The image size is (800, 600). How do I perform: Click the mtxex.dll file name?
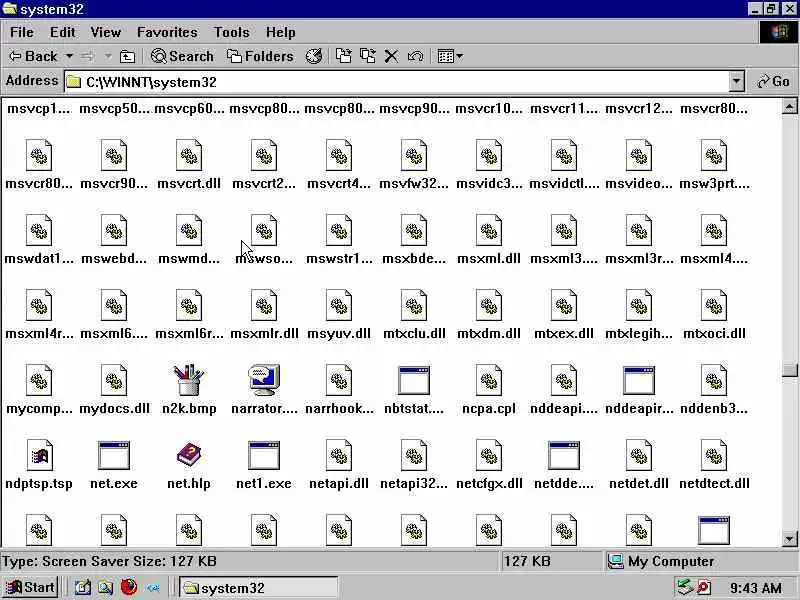point(564,334)
